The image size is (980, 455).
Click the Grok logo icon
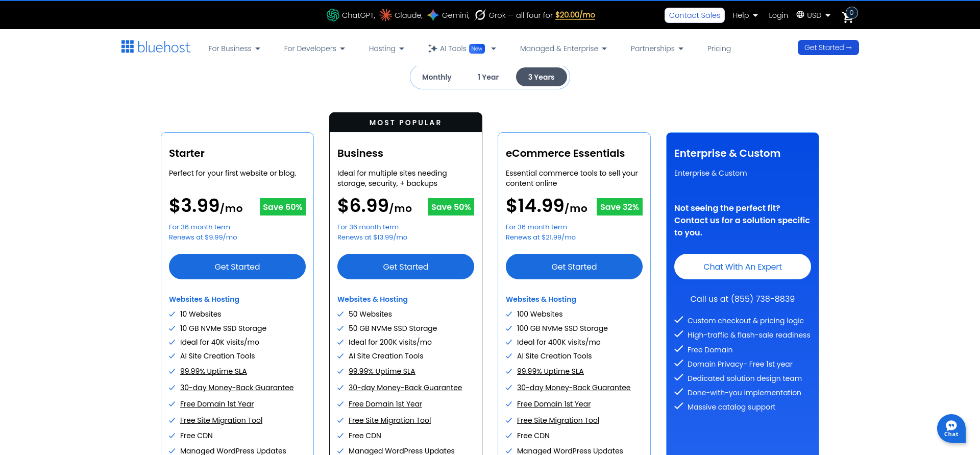coord(480,15)
